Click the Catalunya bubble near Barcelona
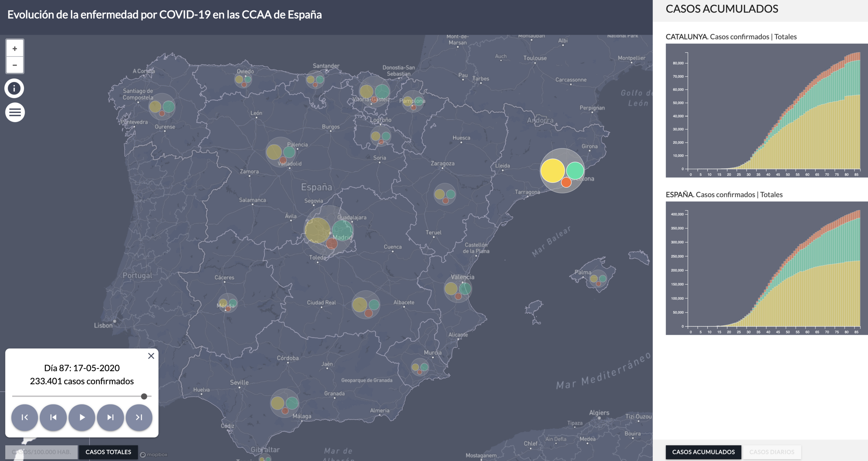 coord(562,171)
